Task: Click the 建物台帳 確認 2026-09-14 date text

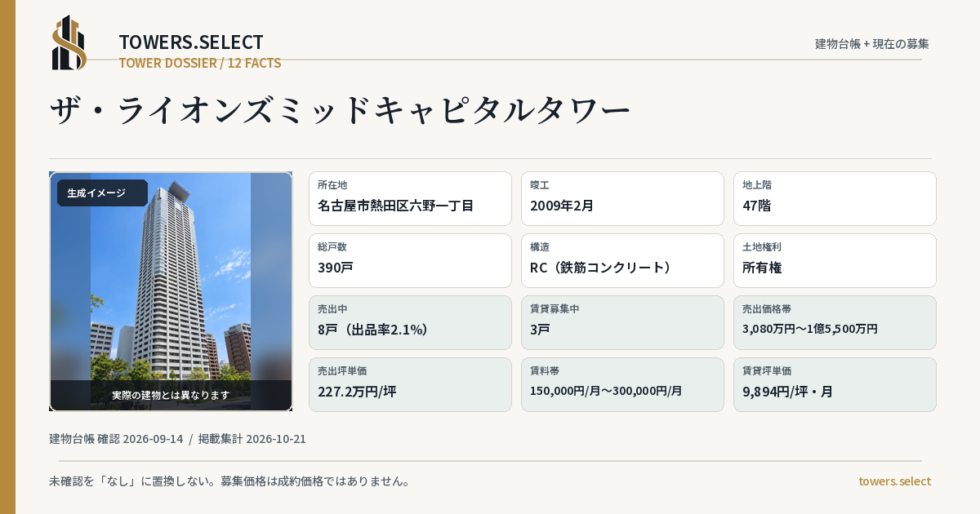Action: pos(116,439)
